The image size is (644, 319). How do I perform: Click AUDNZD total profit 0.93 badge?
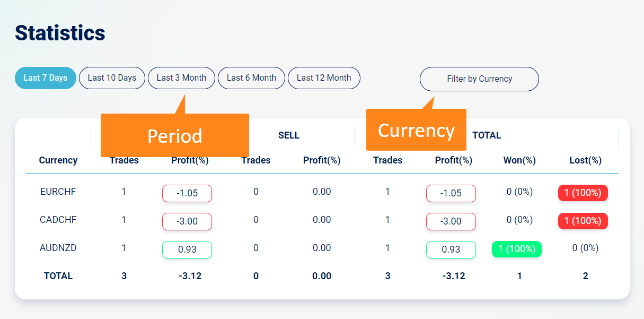pos(451,249)
